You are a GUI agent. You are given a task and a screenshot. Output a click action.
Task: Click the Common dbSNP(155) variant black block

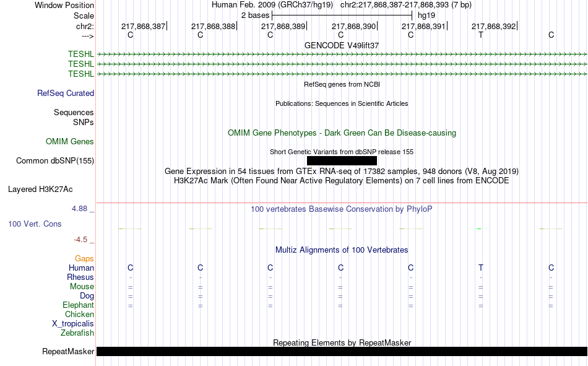pyautogui.click(x=342, y=160)
